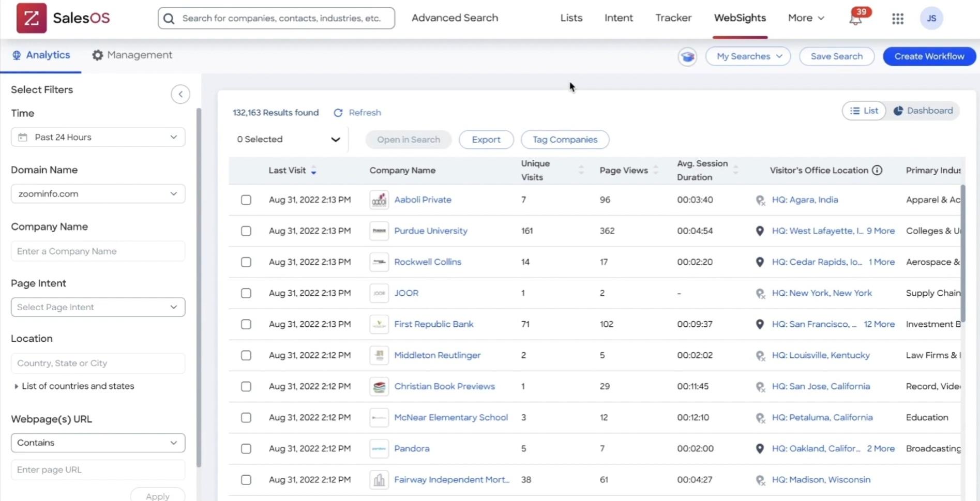Open the apps grid menu

coord(898,19)
